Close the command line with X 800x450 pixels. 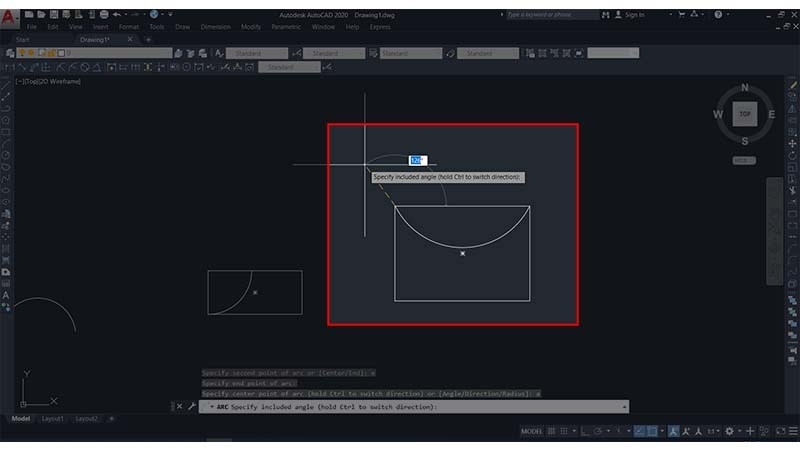179,407
